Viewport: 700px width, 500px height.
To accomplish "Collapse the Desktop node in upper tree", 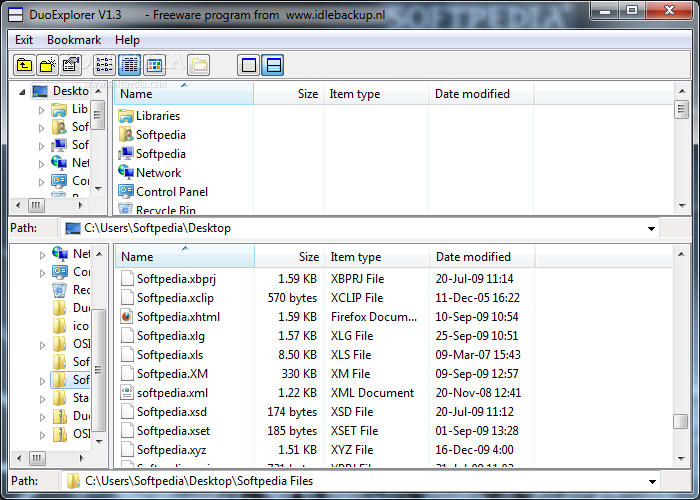I will 22,92.
